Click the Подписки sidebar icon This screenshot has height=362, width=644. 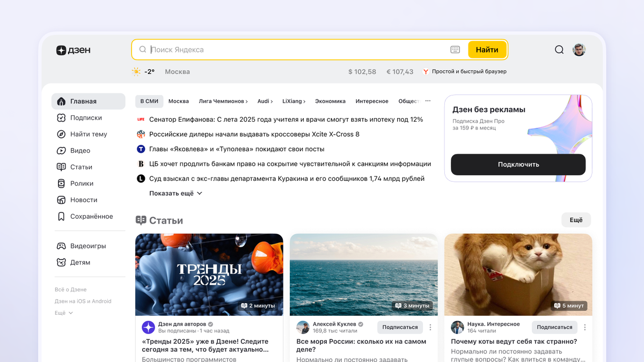(61, 117)
